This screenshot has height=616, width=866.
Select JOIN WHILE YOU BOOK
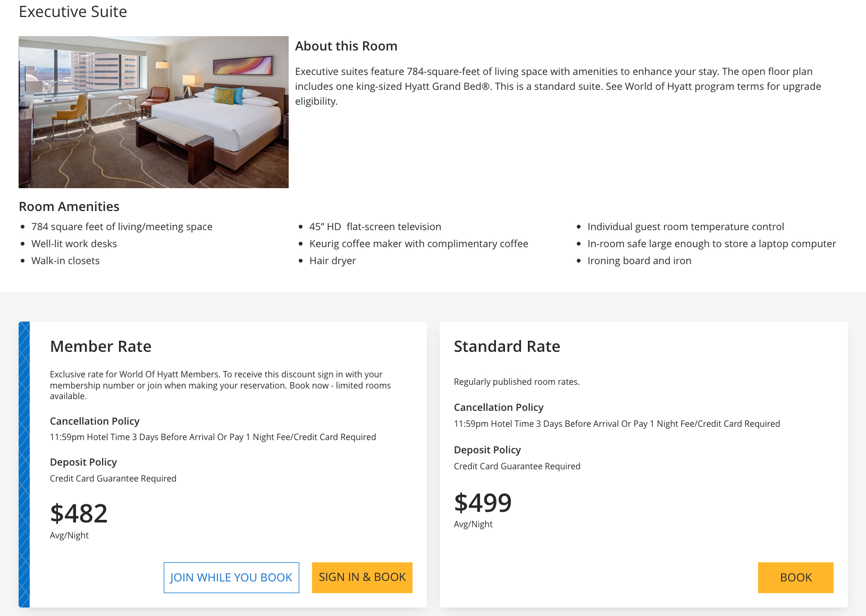pyautogui.click(x=231, y=578)
